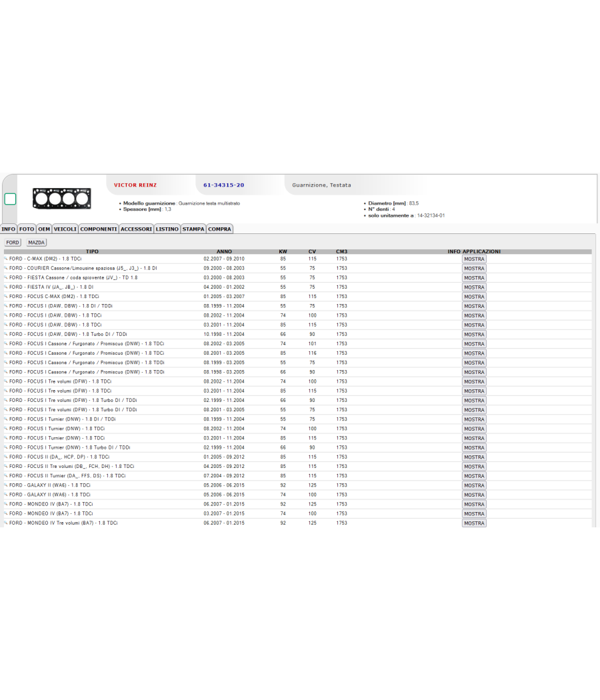Screen dimensions: 600x700
Task: Click the CV column header
Action: tap(312, 251)
